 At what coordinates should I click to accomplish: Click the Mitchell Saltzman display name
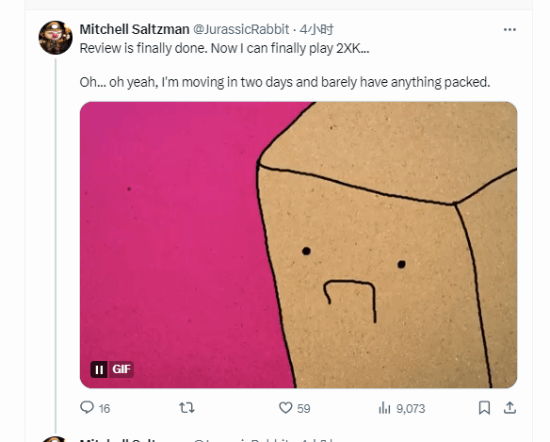pyautogui.click(x=134, y=29)
